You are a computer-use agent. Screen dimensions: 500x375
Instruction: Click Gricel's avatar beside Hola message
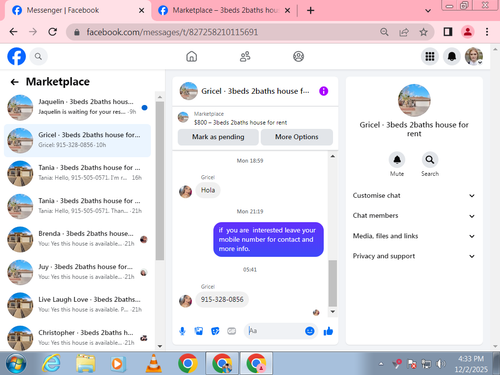[185, 191]
